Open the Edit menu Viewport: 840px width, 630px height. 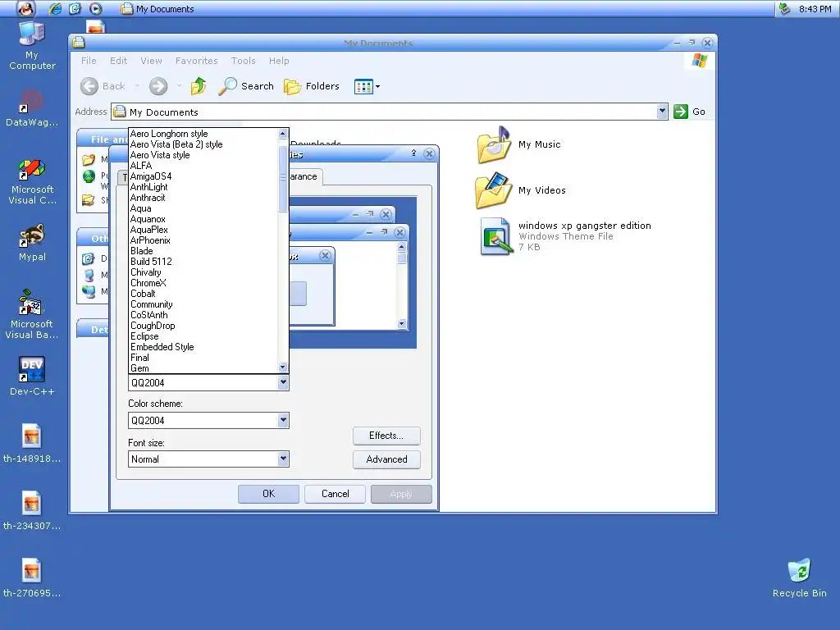(x=118, y=61)
